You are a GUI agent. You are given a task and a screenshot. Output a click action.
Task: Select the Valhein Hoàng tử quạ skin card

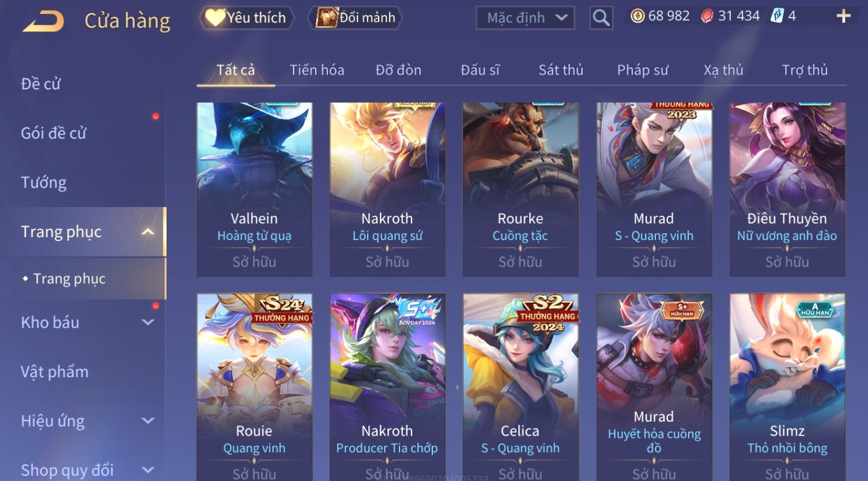(254, 190)
